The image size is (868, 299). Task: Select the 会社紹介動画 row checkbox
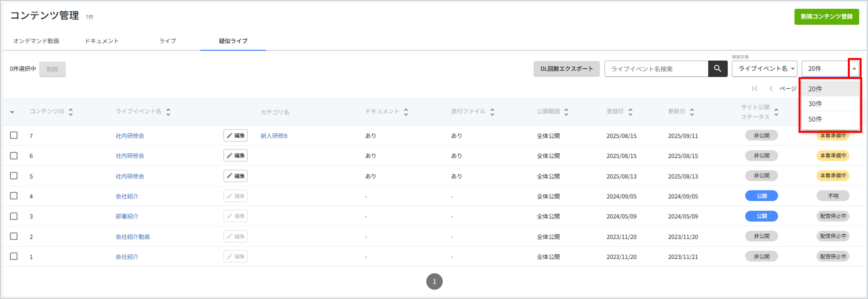point(14,236)
